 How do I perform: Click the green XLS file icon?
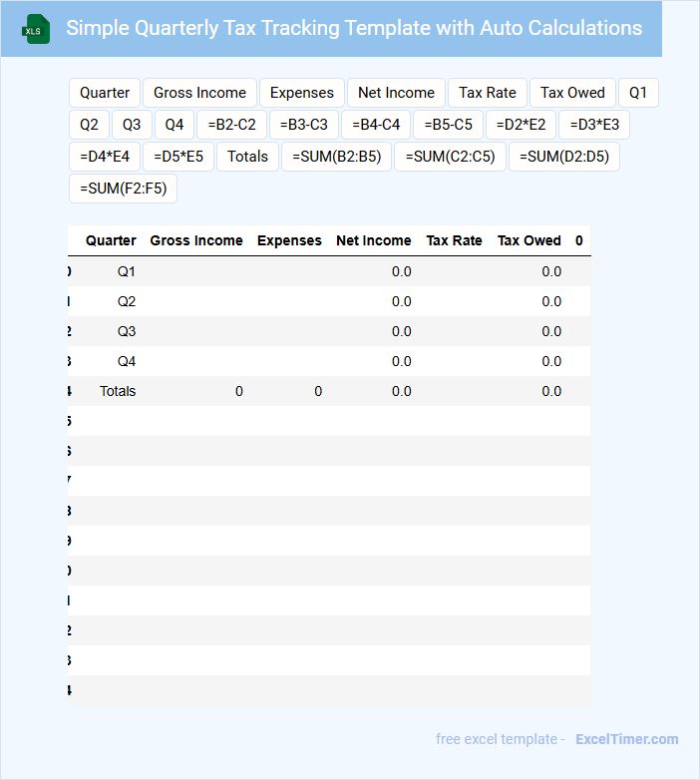tap(36, 30)
